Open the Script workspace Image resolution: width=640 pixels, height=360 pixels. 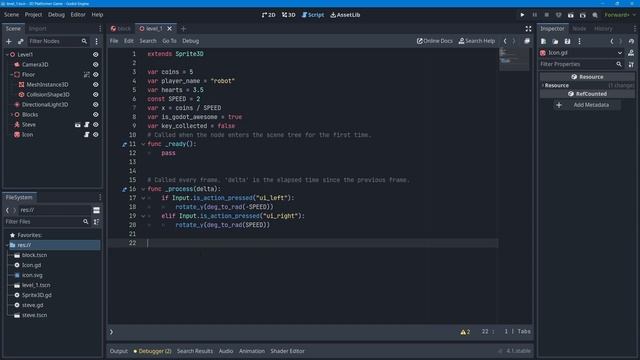coord(313,15)
